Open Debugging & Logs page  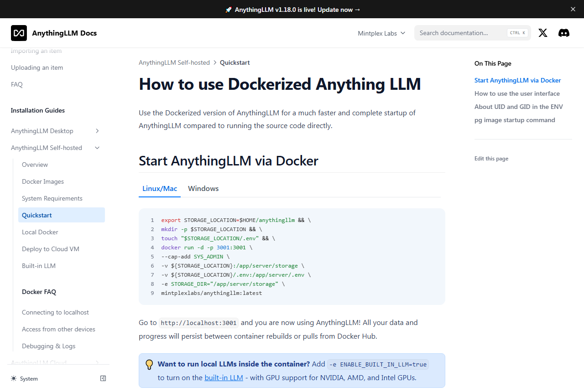(x=62, y=346)
